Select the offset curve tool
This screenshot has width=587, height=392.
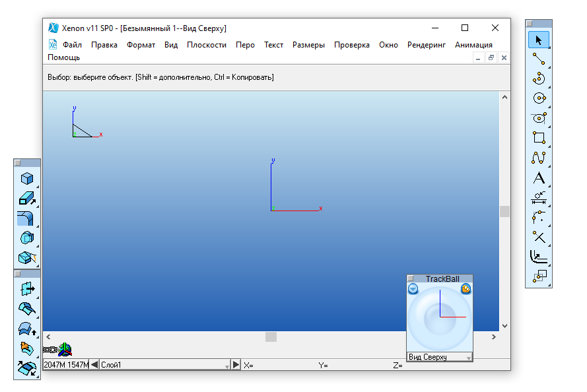pyautogui.click(x=539, y=257)
